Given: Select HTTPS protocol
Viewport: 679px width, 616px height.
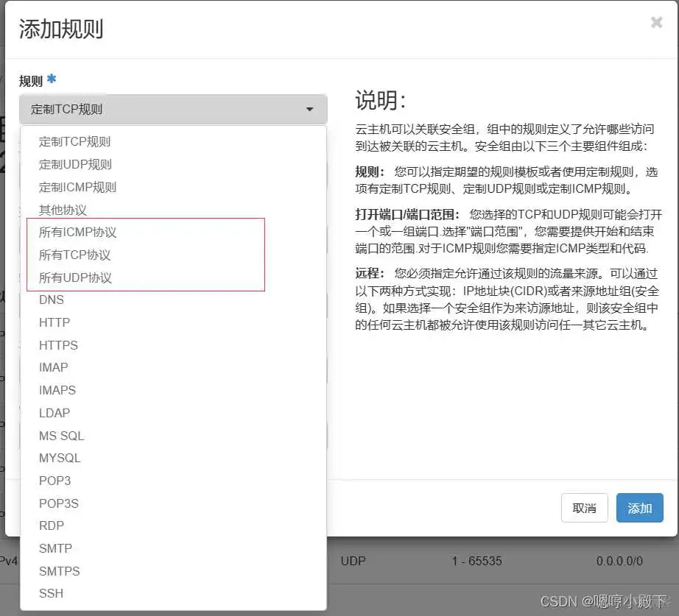Looking at the screenshot, I should [x=58, y=345].
